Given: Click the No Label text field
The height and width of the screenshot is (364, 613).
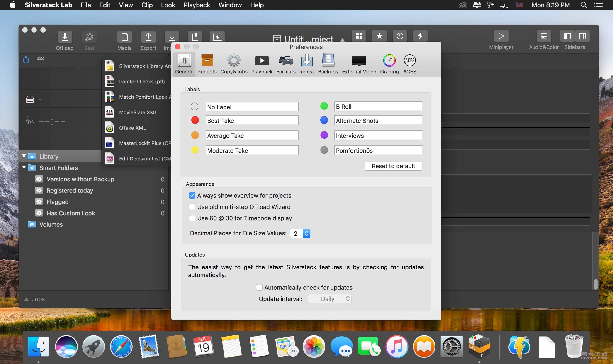Looking at the screenshot, I should coord(252,107).
